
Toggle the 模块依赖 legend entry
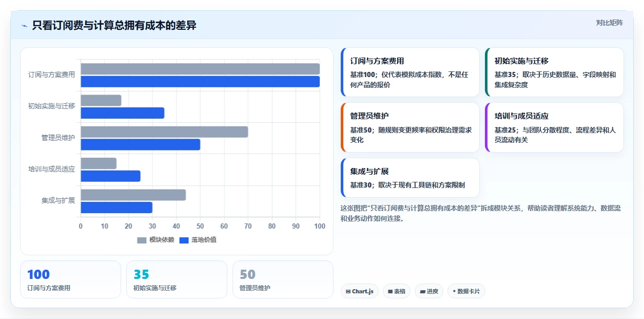click(155, 240)
